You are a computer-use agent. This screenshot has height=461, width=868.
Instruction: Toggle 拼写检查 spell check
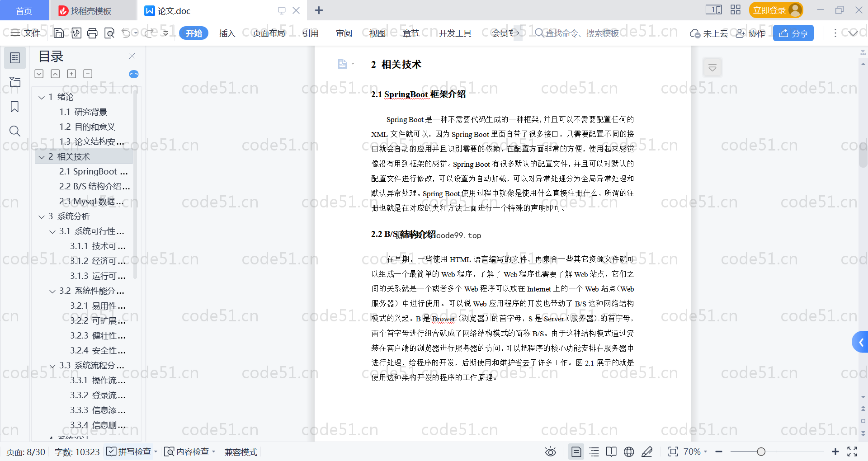[x=129, y=452]
